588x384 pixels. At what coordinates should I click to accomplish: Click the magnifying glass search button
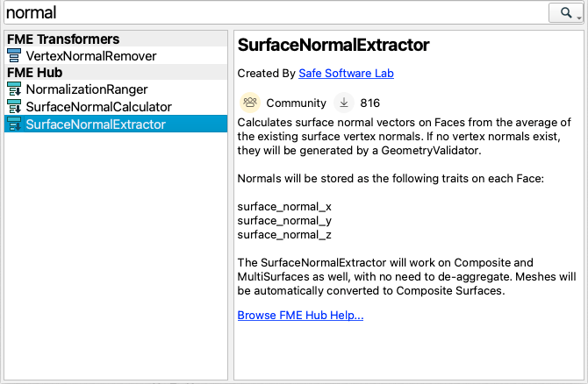[x=565, y=13]
